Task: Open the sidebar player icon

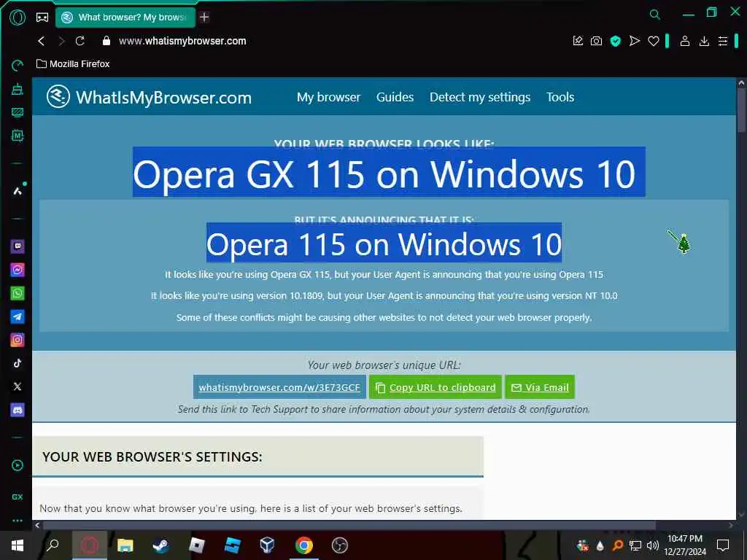Action: pos(18,465)
